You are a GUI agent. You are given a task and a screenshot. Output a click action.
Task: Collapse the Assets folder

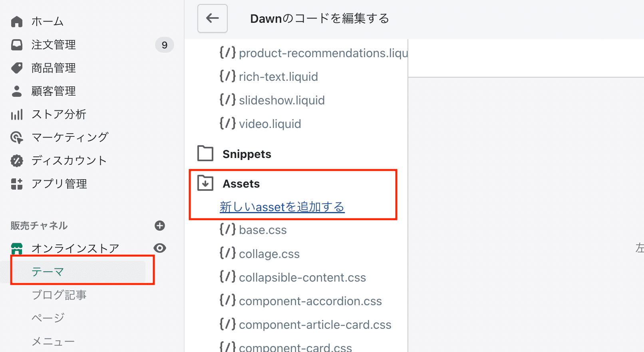229,184
